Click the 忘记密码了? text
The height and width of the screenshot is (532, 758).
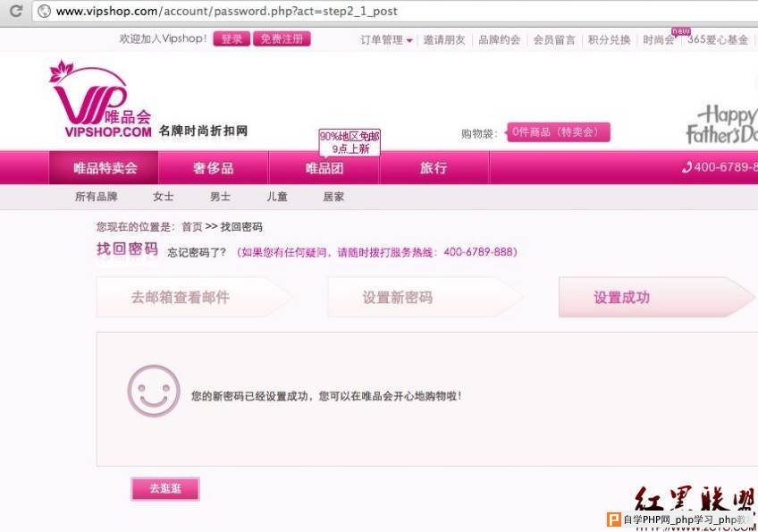tap(197, 252)
